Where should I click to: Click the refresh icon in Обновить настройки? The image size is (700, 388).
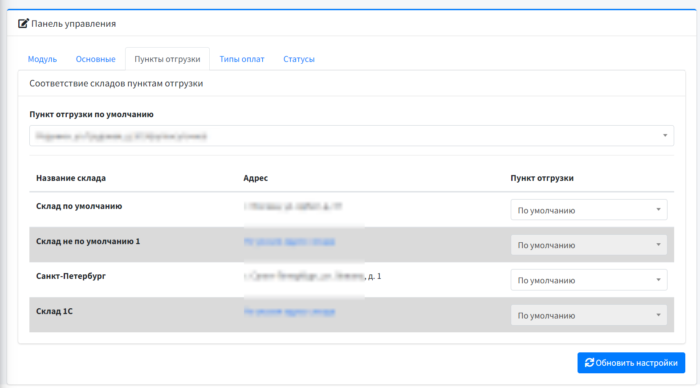(589, 363)
